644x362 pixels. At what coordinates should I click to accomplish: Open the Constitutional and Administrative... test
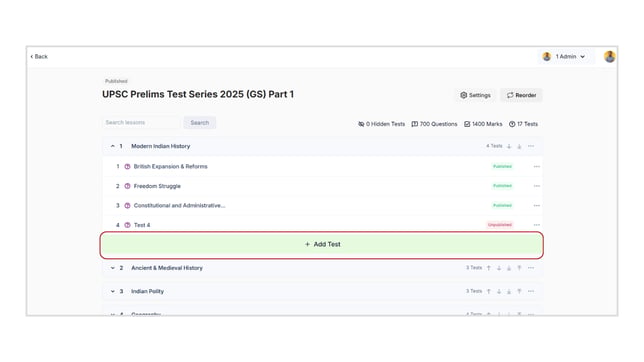pos(179,205)
